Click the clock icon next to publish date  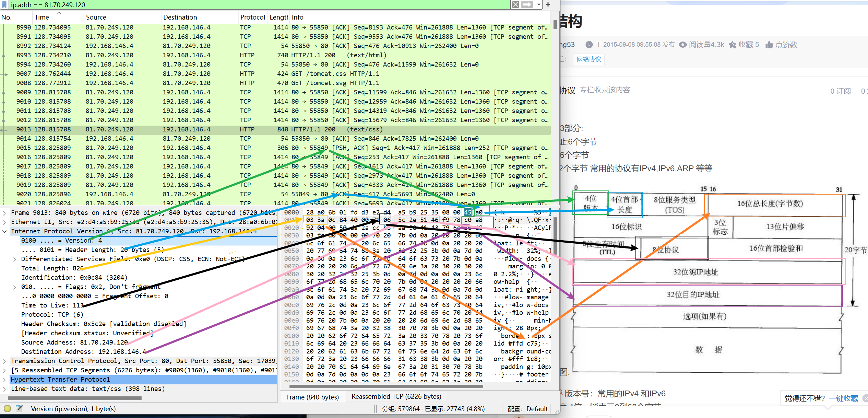click(x=589, y=45)
